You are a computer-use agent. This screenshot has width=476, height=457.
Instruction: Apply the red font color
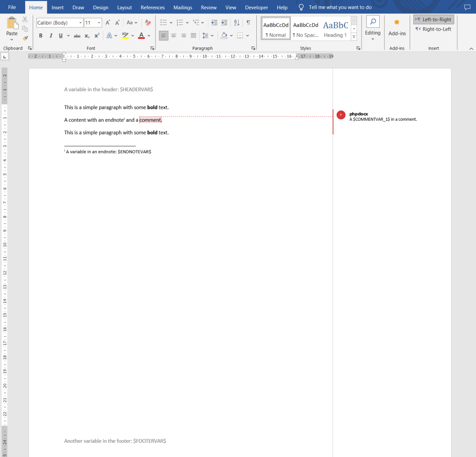pos(141,35)
